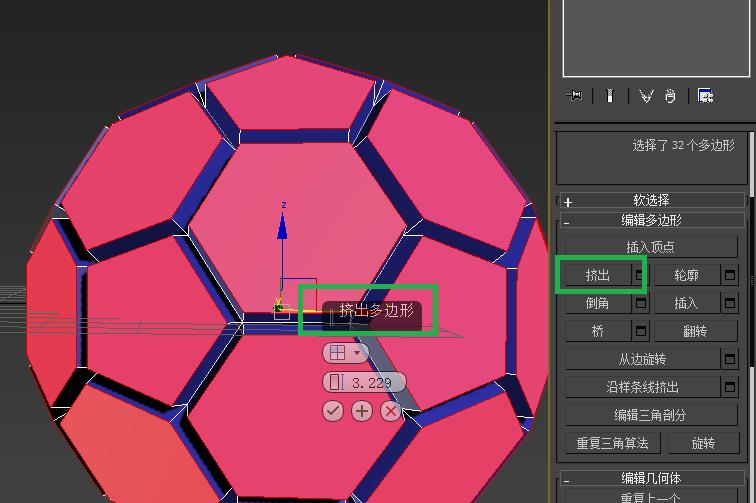Cancel the extrude with the caddy X
Screen dimensions: 756x503
[391, 411]
